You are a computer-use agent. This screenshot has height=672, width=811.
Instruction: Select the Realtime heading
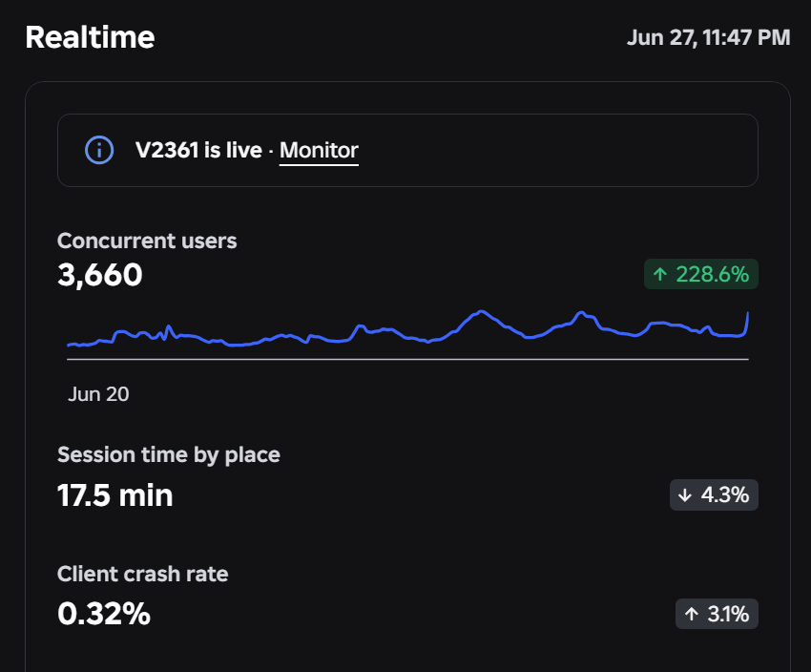[90, 37]
